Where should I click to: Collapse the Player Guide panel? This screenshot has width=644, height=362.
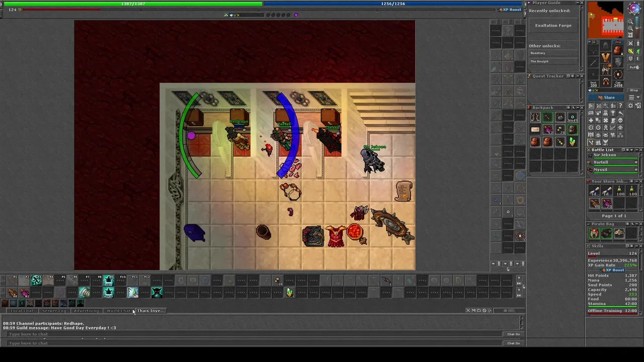pos(577,3)
